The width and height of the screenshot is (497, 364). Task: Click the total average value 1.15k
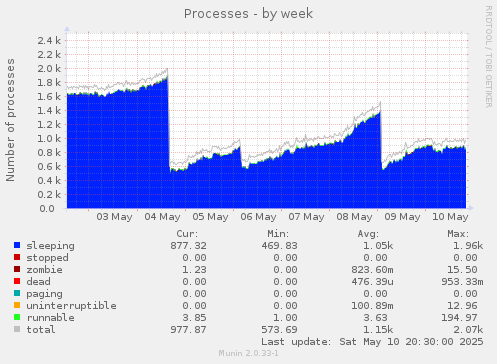tap(378, 330)
